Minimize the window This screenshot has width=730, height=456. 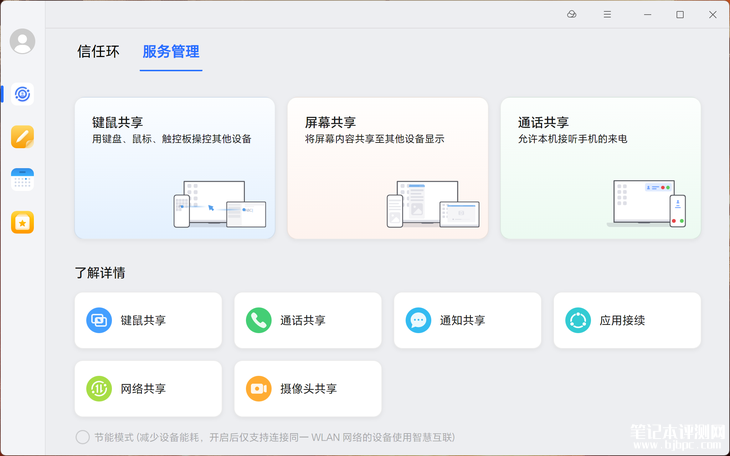click(x=647, y=14)
